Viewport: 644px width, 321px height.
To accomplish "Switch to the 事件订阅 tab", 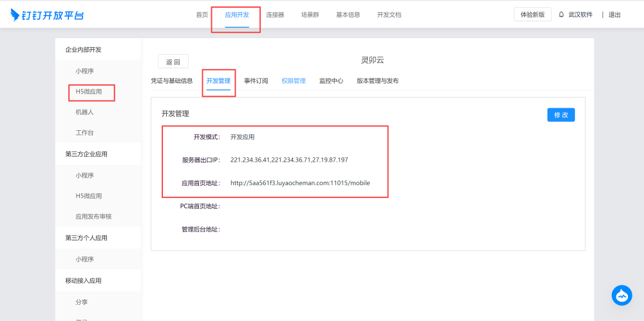I will coord(256,81).
